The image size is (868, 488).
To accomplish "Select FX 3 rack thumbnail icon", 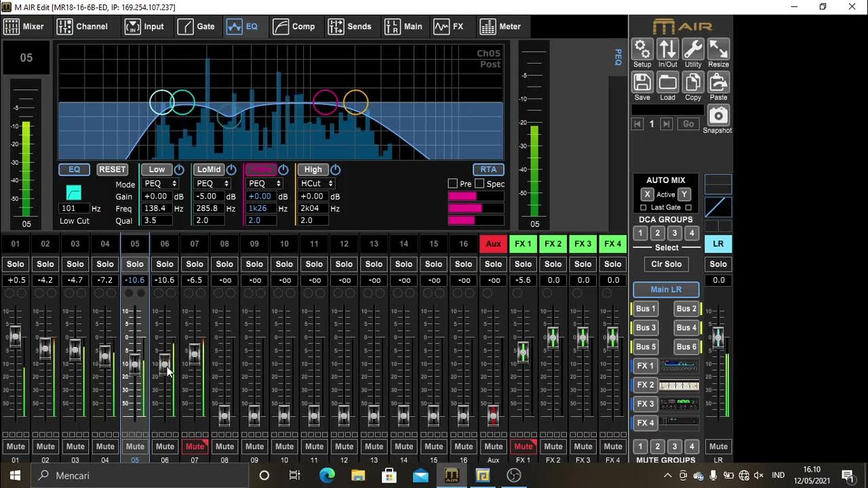I will click(x=679, y=404).
